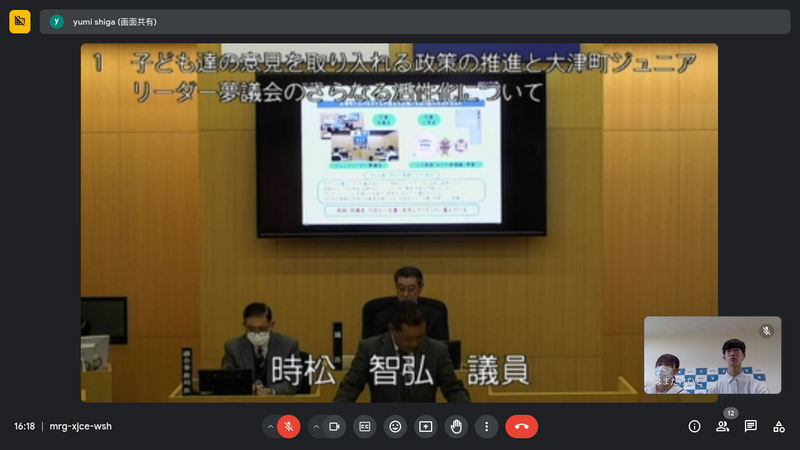Click the yumi shiga screen share tab
Screen dimensions: 800x450
tap(108, 21)
